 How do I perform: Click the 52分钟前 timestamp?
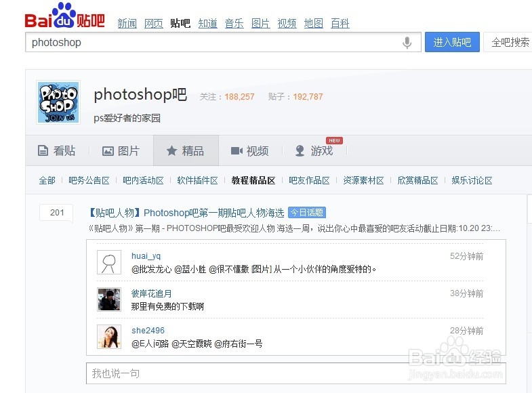pos(466,256)
